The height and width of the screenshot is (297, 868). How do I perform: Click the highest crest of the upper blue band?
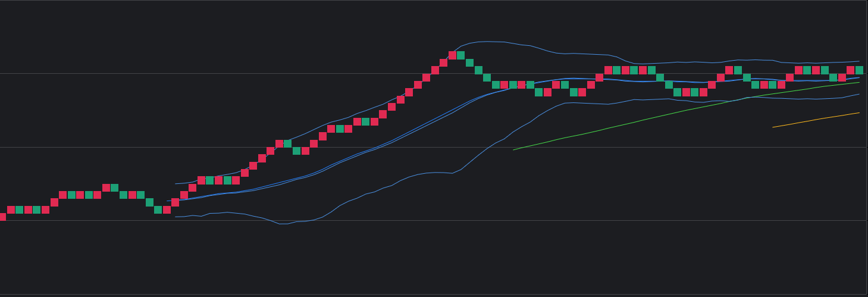488,42
